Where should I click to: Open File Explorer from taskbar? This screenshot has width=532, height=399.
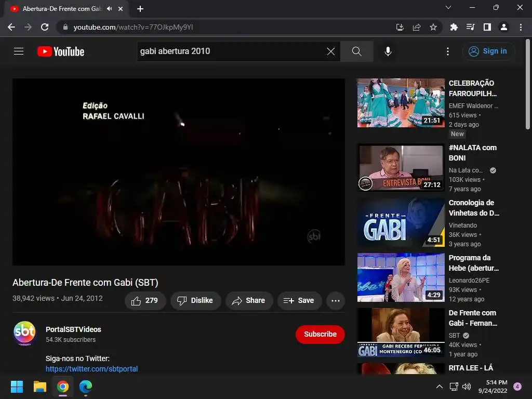click(x=39, y=387)
